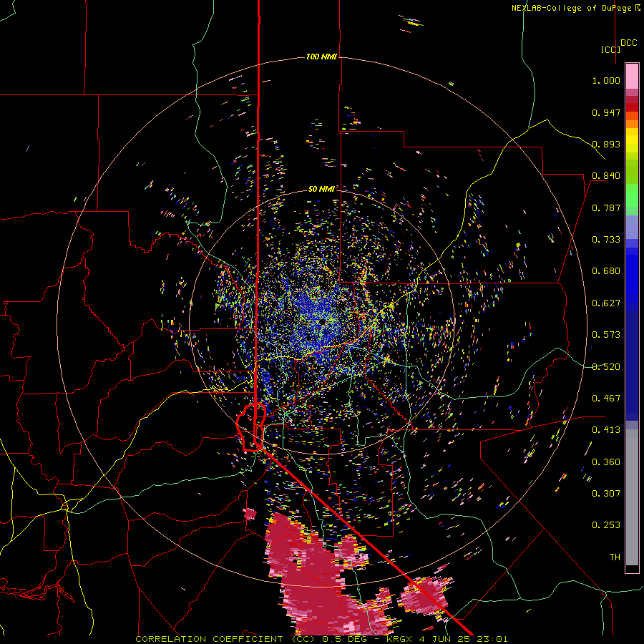Click the 0.787 scale value
The height and width of the screenshot is (644, 644).
pyautogui.click(x=606, y=208)
